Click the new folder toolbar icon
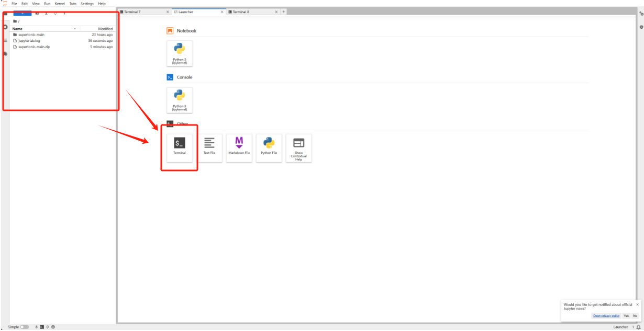 [x=37, y=13]
